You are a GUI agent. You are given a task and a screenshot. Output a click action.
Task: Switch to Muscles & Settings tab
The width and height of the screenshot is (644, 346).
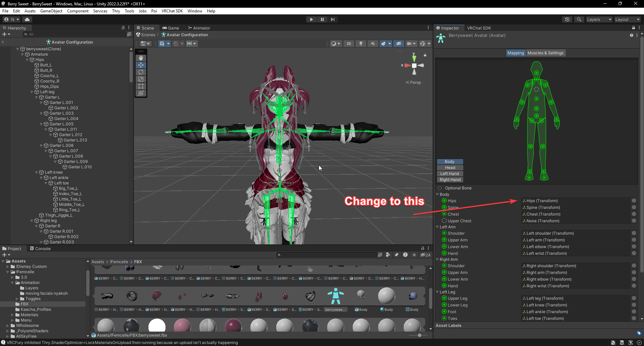[545, 53]
